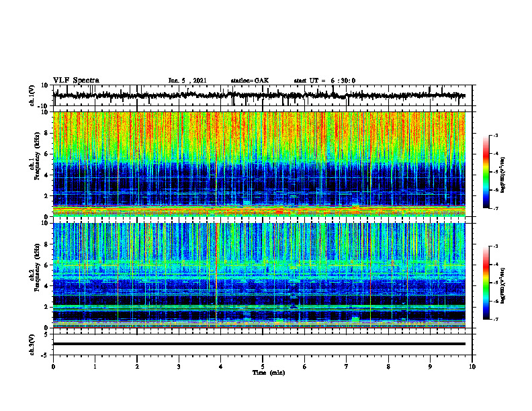The image size is (532, 411).
Task: Click the "start UT = 6:30:0" label
Action: point(324,81)
